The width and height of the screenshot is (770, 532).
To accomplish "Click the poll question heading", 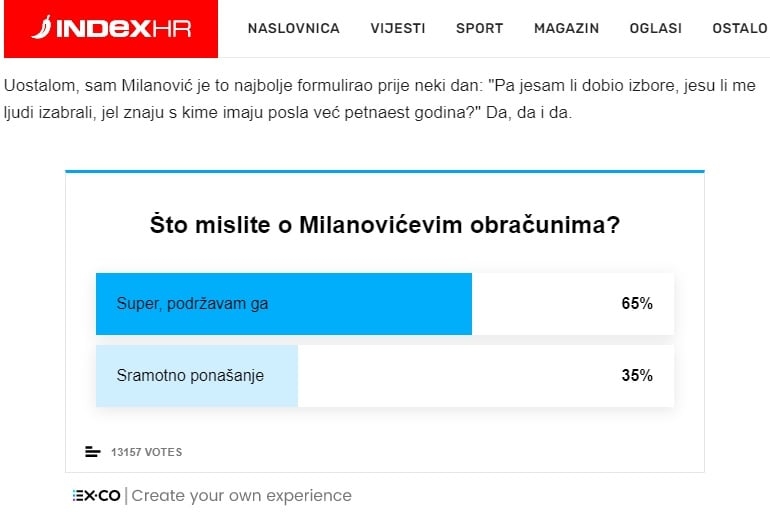I will click(385, 225).
